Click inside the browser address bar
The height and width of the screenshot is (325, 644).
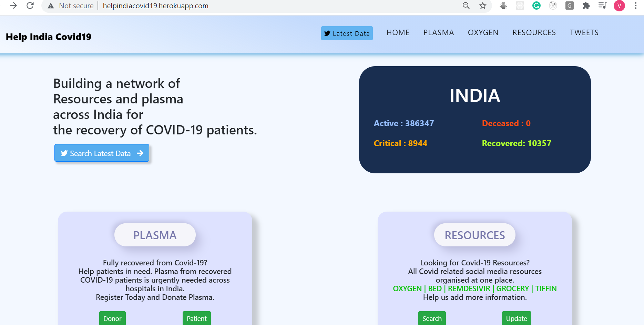[241, 6]
